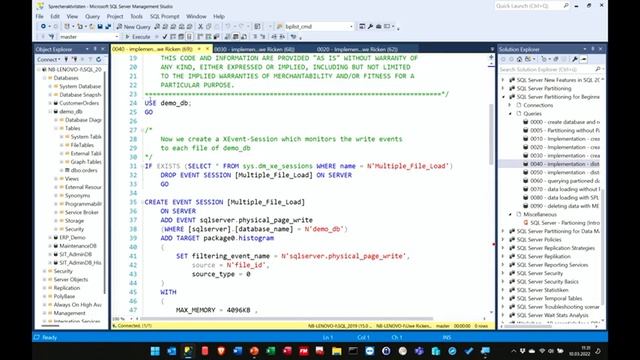
Task: Collapse the comment block at line 27
Action: click(142, 130)
